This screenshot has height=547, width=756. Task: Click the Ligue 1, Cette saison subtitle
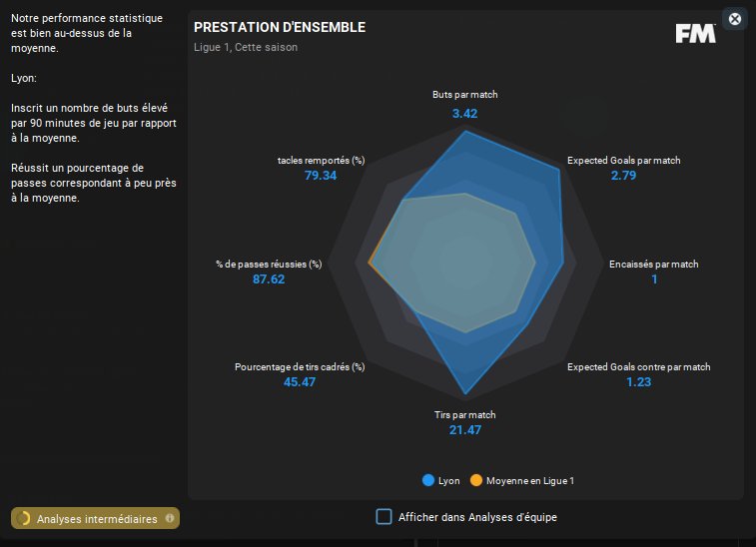(246, 47)
